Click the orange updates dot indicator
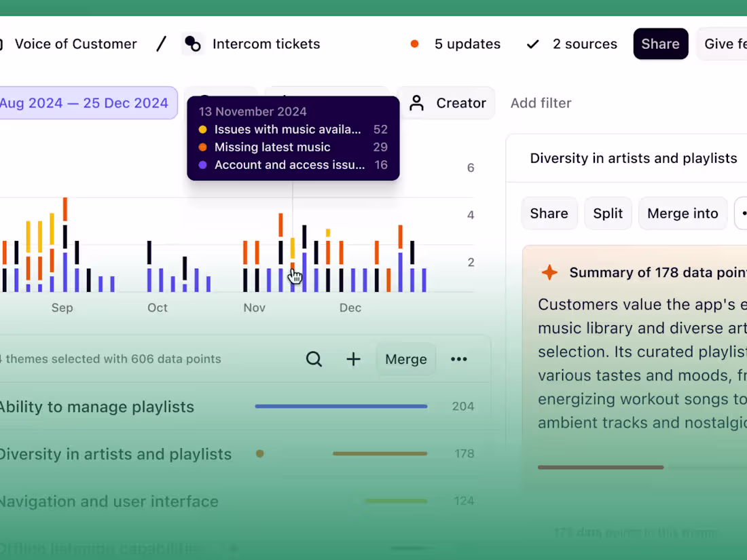747x560 pixels. 414,44
